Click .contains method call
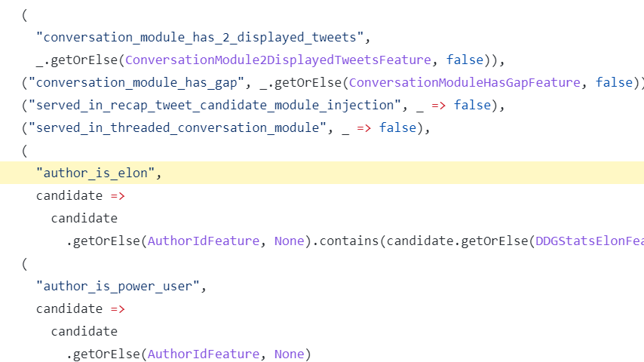Screen dimensions: 644x362 click(x=345, y=241)
